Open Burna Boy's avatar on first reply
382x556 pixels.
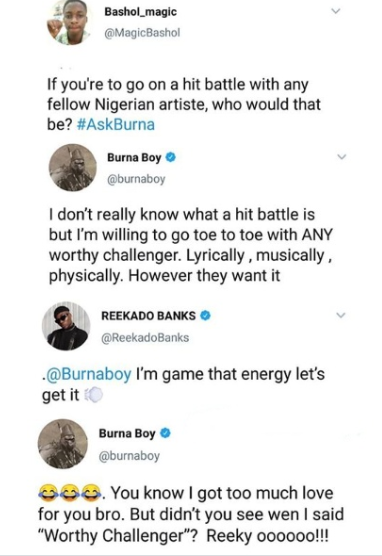tap(73, 168)
